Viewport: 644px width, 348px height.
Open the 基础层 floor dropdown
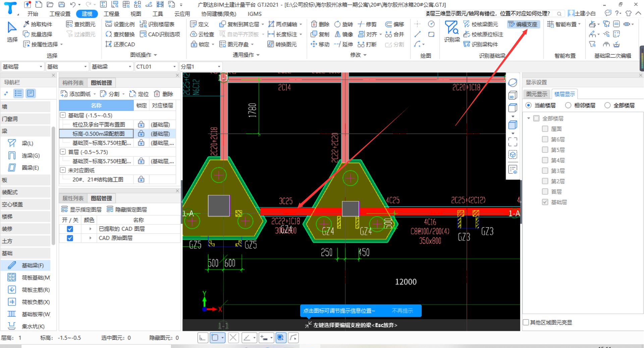[22, 67]
